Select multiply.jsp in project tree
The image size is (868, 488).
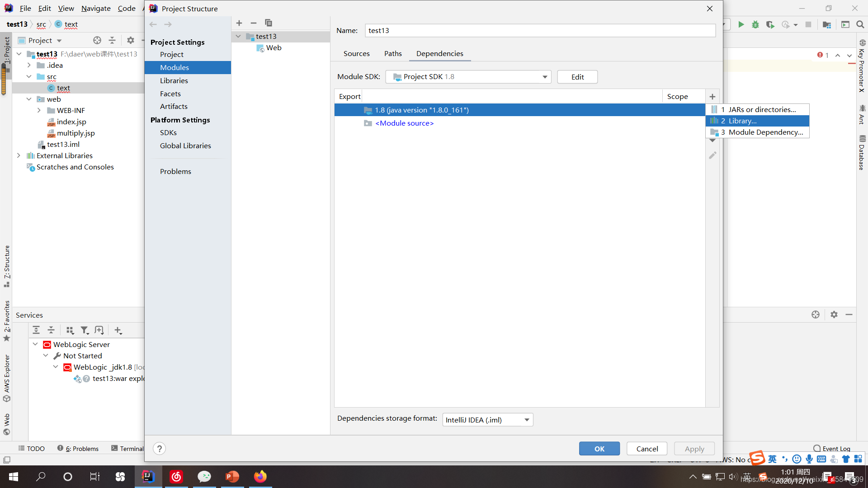(75, 133)
